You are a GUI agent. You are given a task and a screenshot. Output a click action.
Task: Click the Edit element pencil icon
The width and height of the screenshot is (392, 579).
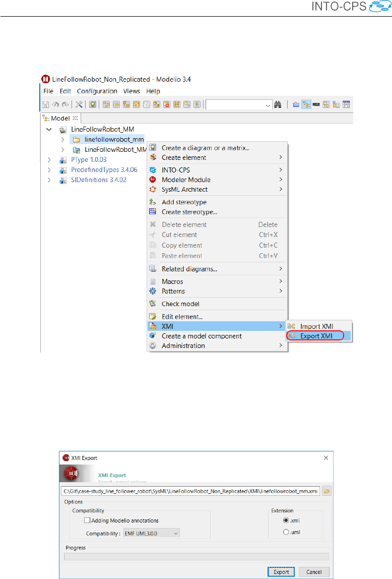[x=153, y=316]
